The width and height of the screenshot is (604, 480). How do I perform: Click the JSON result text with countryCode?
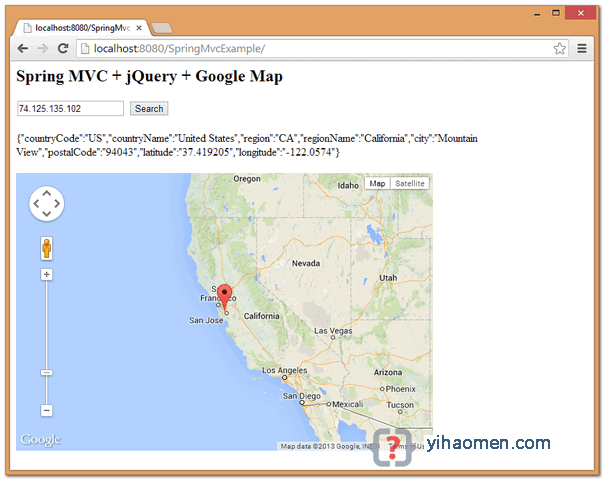247,145
